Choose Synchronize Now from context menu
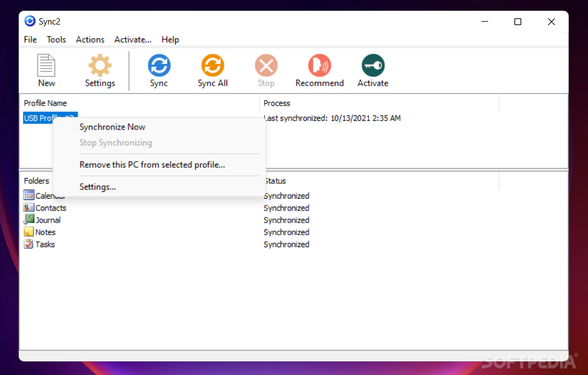Image resolution: width=588 pixels, height=375 pixels. (112, 127)
